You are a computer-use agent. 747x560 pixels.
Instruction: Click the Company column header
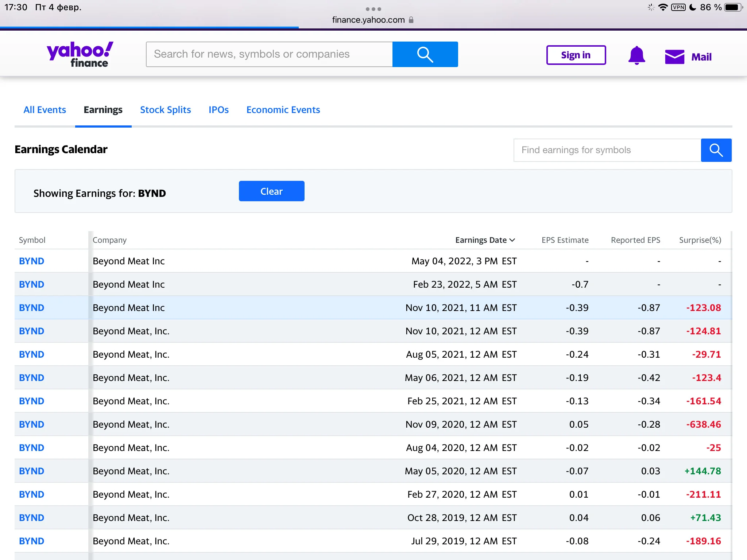click(x=109, y=240)
